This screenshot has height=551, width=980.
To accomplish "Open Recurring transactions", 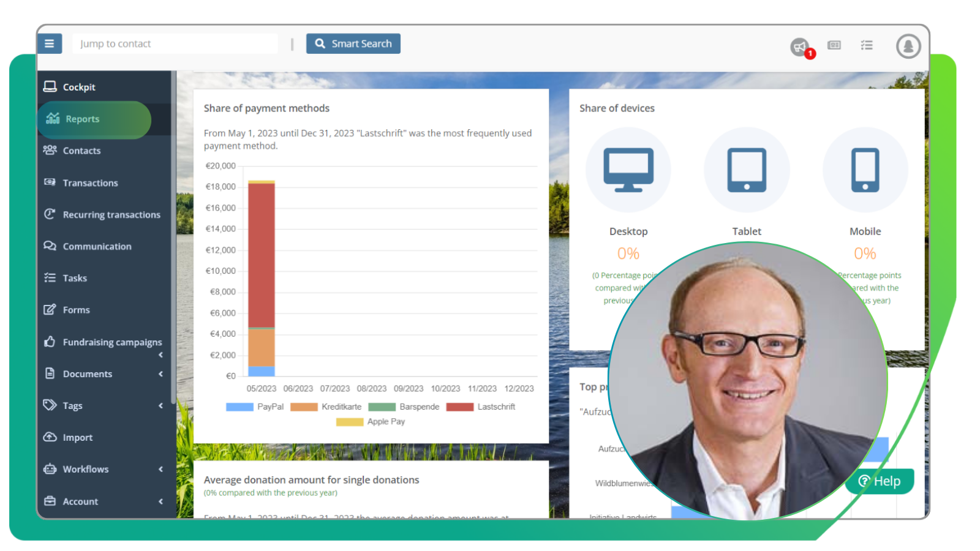I will pos(111,214).
